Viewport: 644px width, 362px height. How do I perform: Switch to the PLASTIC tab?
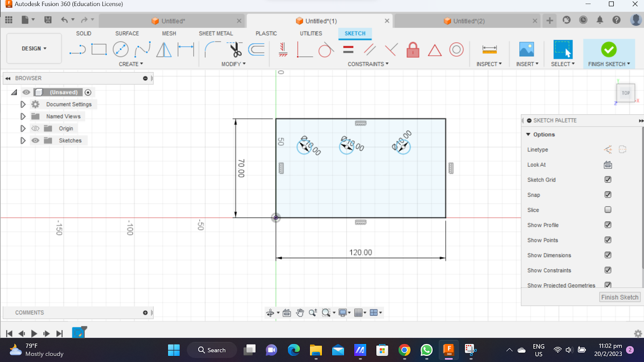[266, 33]
